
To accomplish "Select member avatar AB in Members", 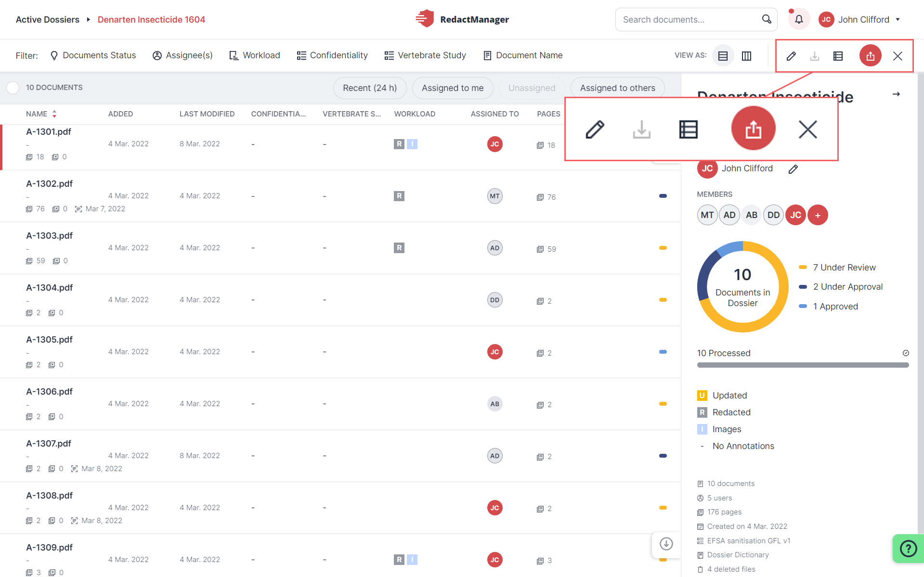I will pyautogui.click(x=751, y=215).
